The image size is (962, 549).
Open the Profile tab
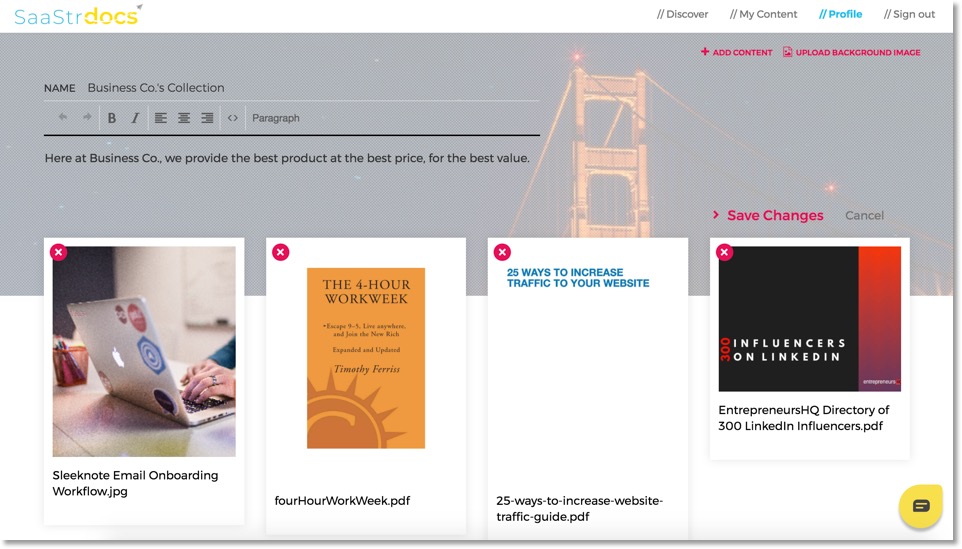(x=840, y=14)
